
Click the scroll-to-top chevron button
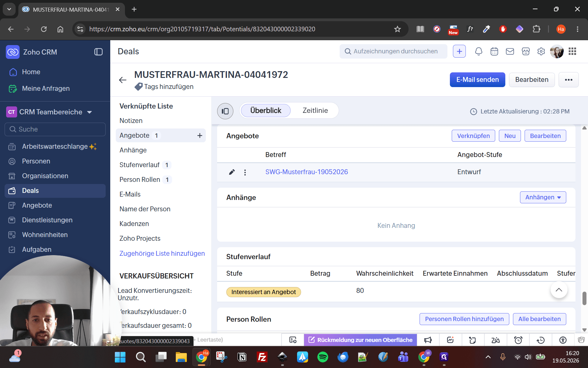coord(559,290)
